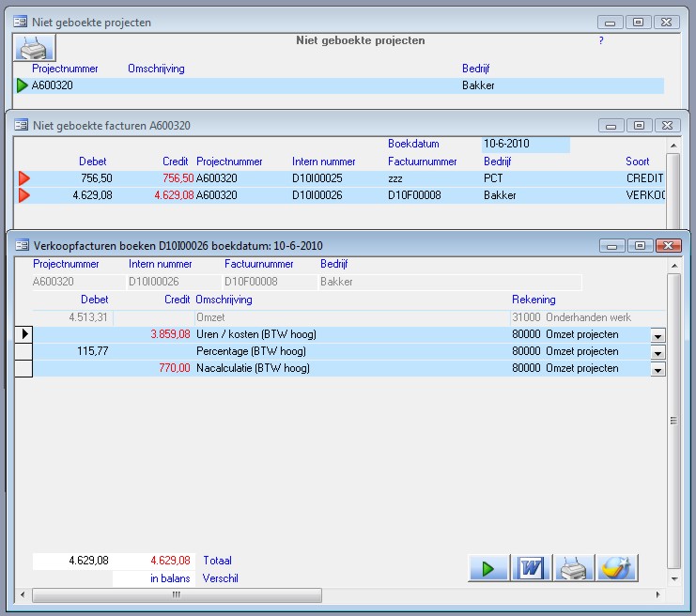Image resolution: width=696 pixels, height=616 pixels.
Task: Click the question mark help link
Action: pos(601,41)
